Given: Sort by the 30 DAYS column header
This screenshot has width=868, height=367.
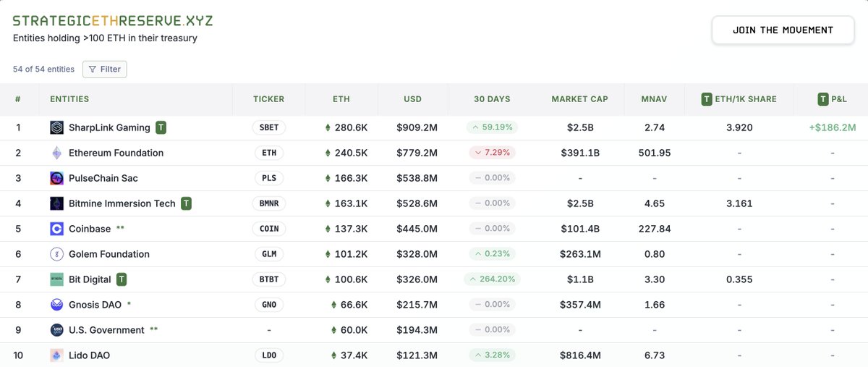Looking at the screenshot, I should 492,99.
